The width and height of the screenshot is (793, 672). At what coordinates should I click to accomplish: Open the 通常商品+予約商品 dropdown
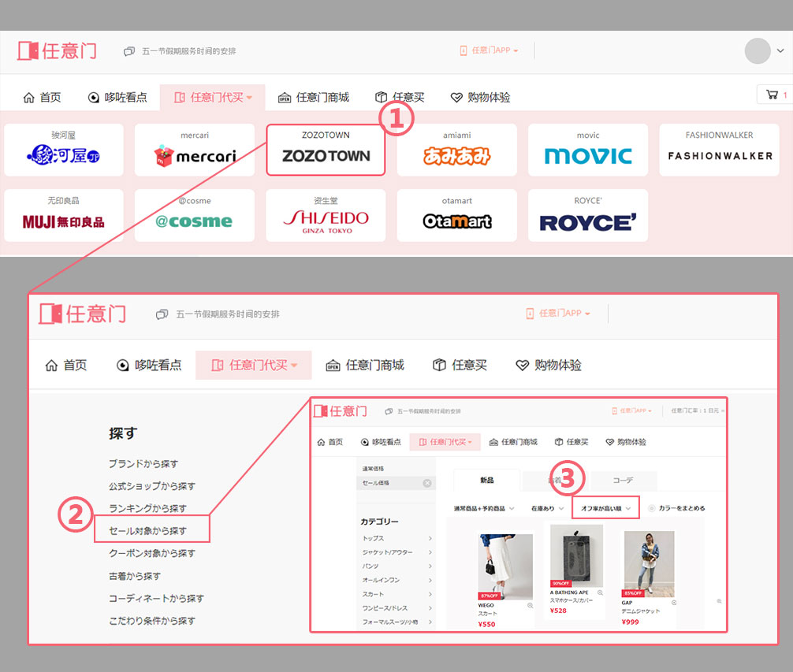pyautogui.click(x=484, y=508)
